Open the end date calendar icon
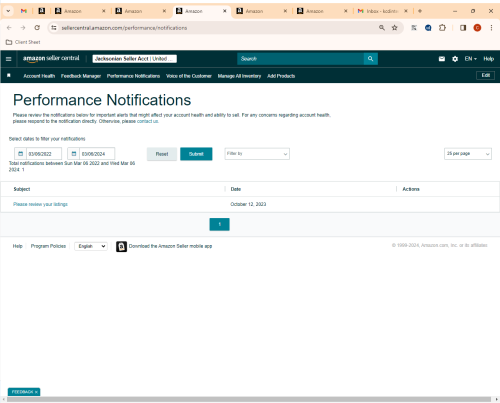 pyautogui.click(x=74, y=154)
